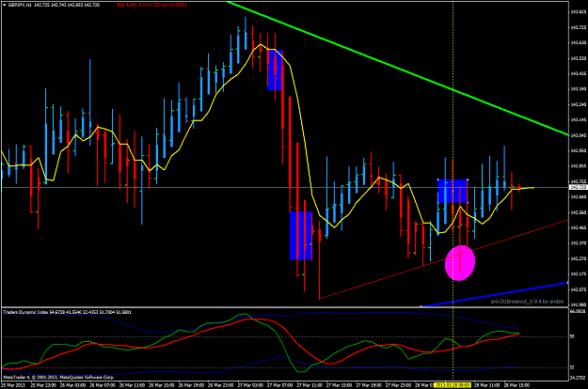Click the 143.340 price axis label
Viewport: 588px width, 389px height.
(579, 88)
